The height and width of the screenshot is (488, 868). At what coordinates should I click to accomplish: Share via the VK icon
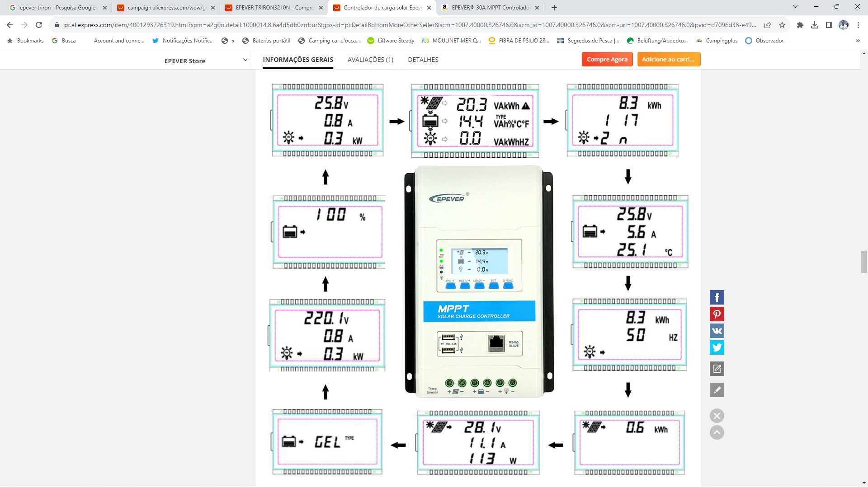point(717,331)
